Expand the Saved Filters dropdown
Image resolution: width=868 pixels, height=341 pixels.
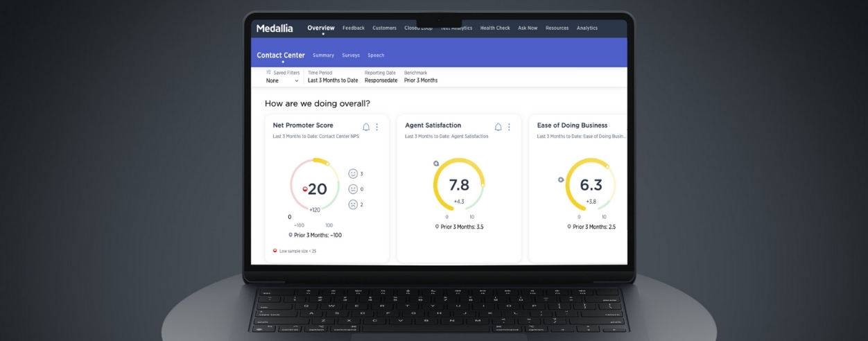click(x=283, y=80)
